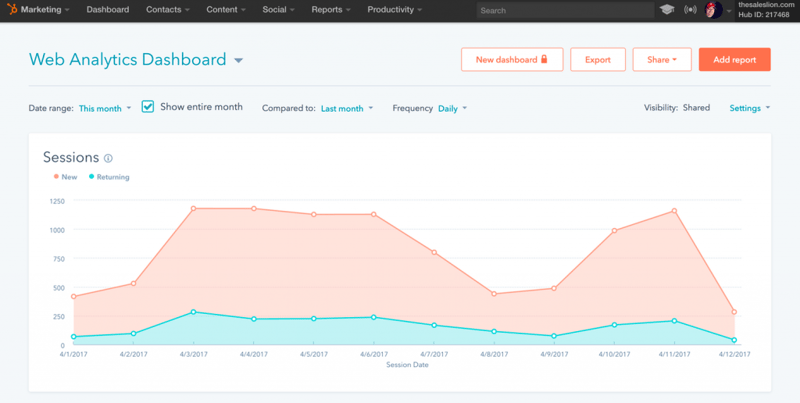Click the Returning sessions point for 4/12/2017

coord(734,340)
